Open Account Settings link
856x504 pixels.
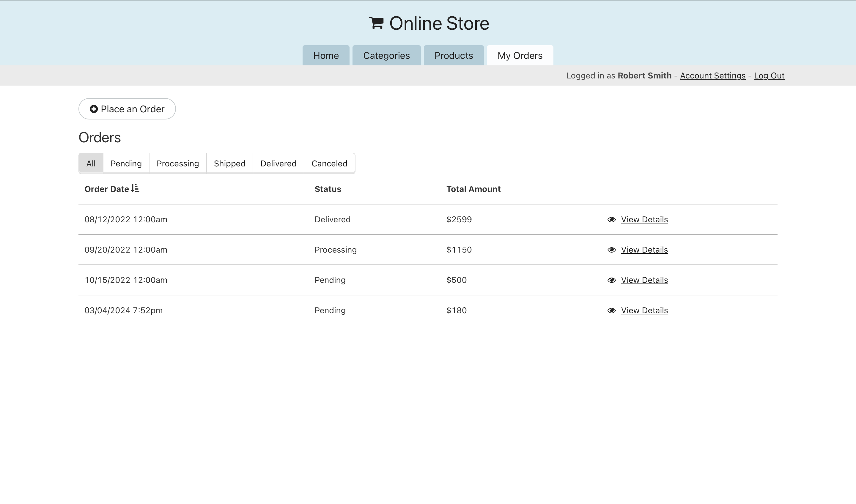tap(712, 75)
